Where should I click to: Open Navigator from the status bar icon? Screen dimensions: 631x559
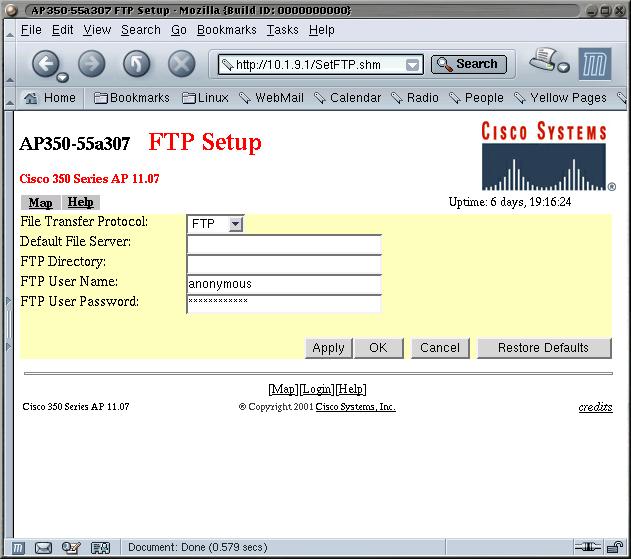(18, 548)
